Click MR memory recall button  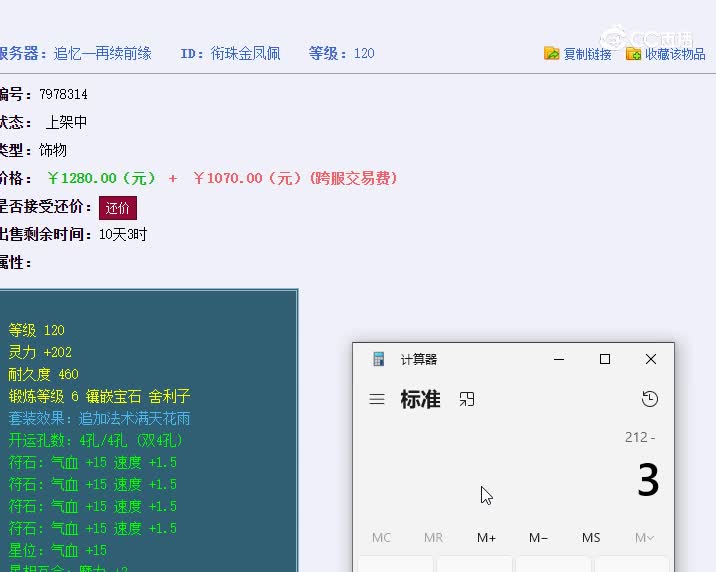[433, 538]
